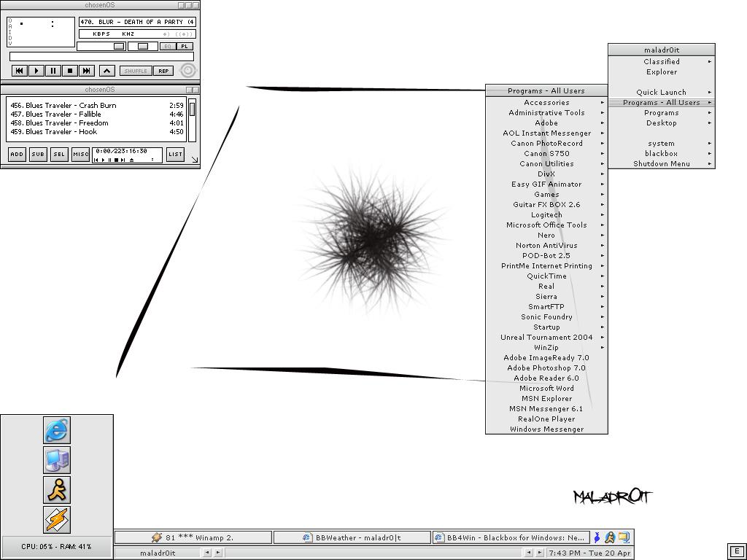The image size is (747, 560).
Task: Click the Winamp balance slider
Action: [x=143, y=46]
